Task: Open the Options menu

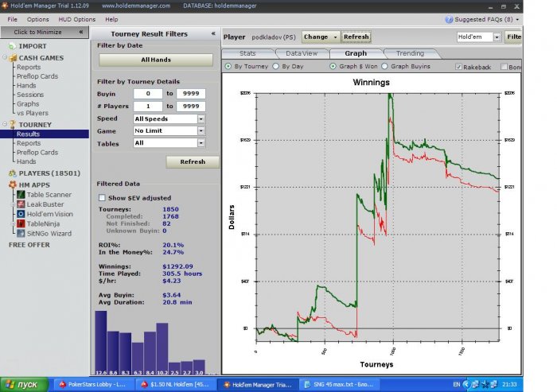Action: (37, 20)
